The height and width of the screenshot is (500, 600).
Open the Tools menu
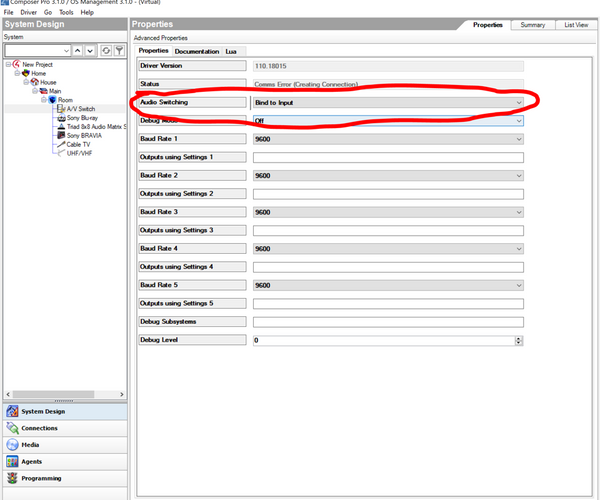(66, 12)
